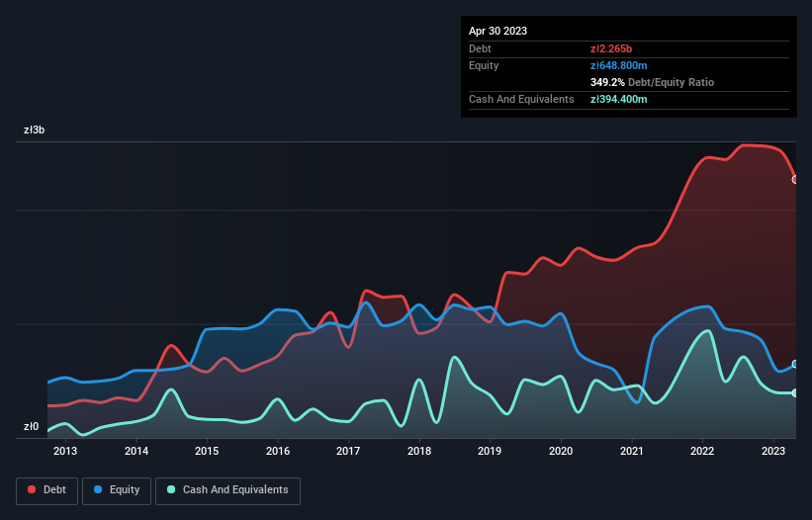The image size is (812, 520).
Task: Click the teal dot in Cash legend
Action: pos(171,489)
